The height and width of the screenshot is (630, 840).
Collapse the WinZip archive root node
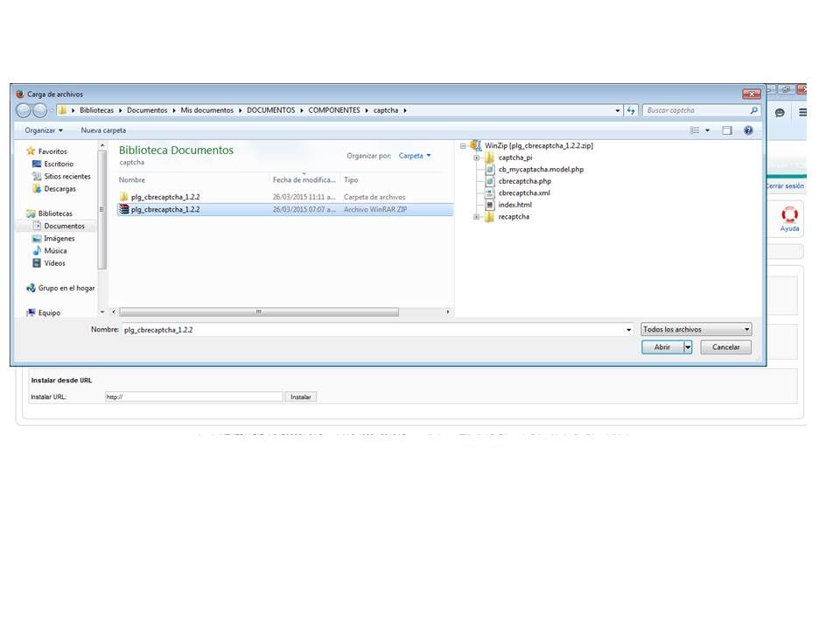463,146
